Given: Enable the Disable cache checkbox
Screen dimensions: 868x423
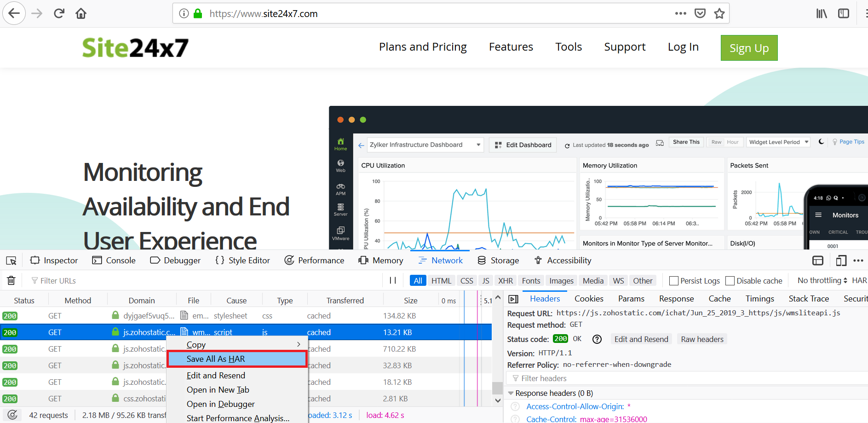Looking at the screenshot, I should 730,281.
